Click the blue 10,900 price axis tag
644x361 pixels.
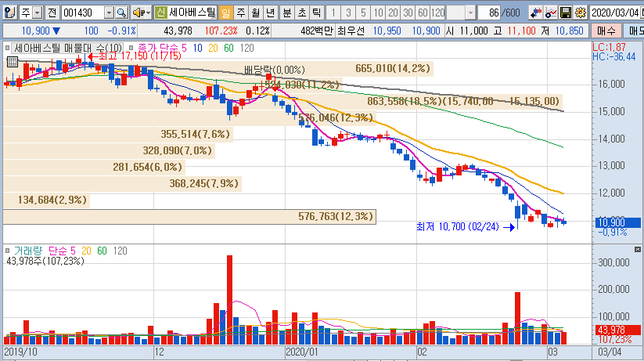(617, 223)
